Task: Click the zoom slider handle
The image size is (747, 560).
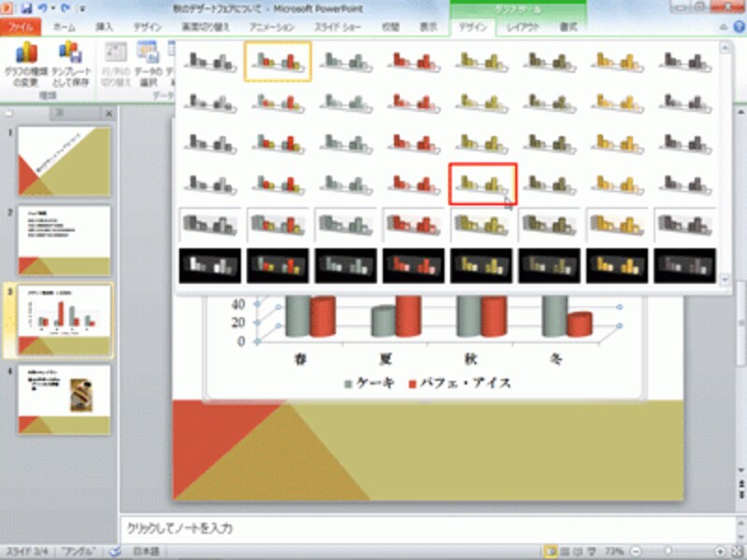Action: 669,552
